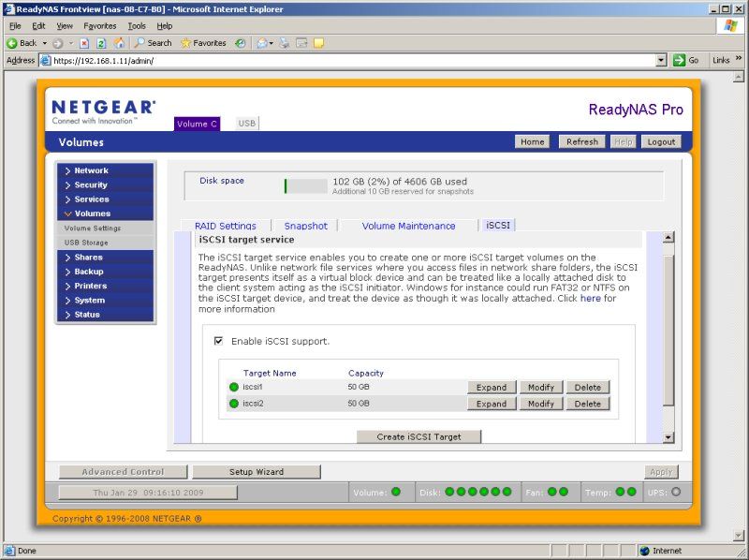Click the iSCSI panel scroll-down arrow
Image resolution: width=749 pixels, height=560 pixels.
pyautogui.click(x=668, y=436)
